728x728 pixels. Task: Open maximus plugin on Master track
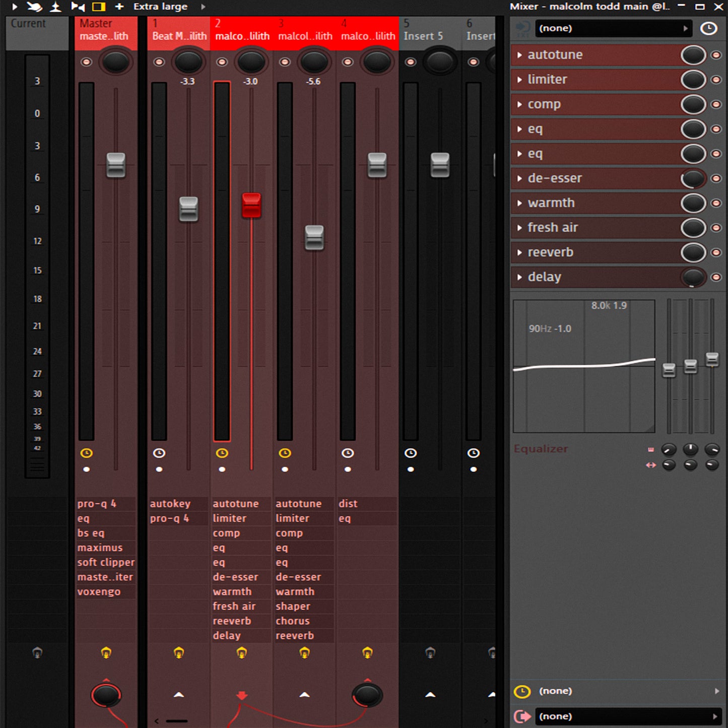pos(106,548)
